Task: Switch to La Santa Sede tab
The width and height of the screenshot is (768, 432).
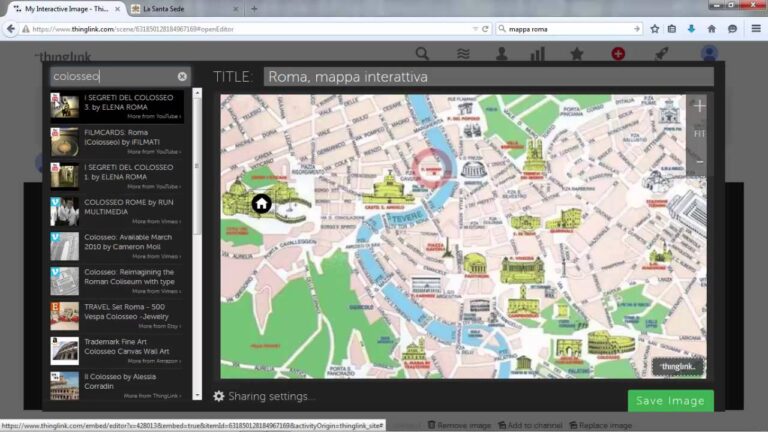Action: pos(163,9)
